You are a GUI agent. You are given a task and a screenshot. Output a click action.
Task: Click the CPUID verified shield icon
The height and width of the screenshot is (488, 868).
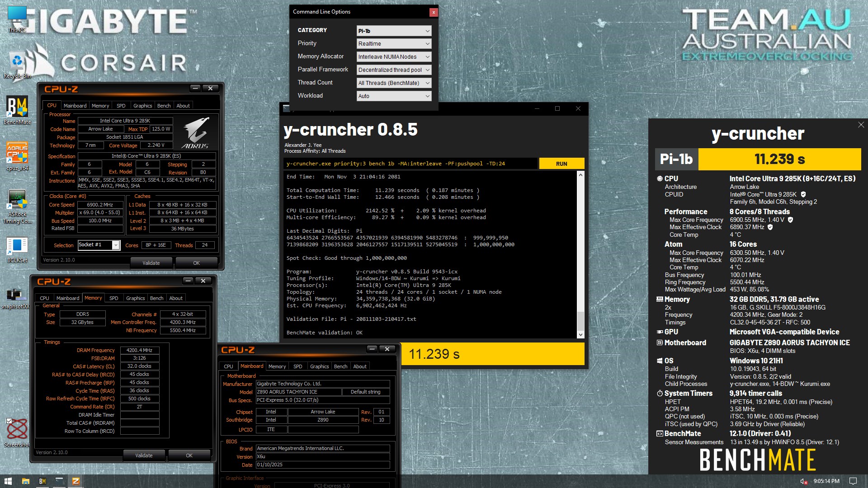click(803, 194)
